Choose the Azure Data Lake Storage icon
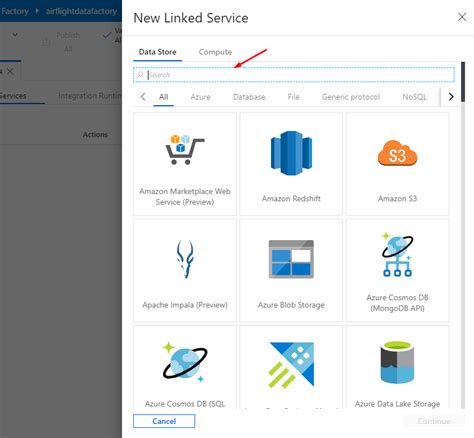 coord(397,362)
